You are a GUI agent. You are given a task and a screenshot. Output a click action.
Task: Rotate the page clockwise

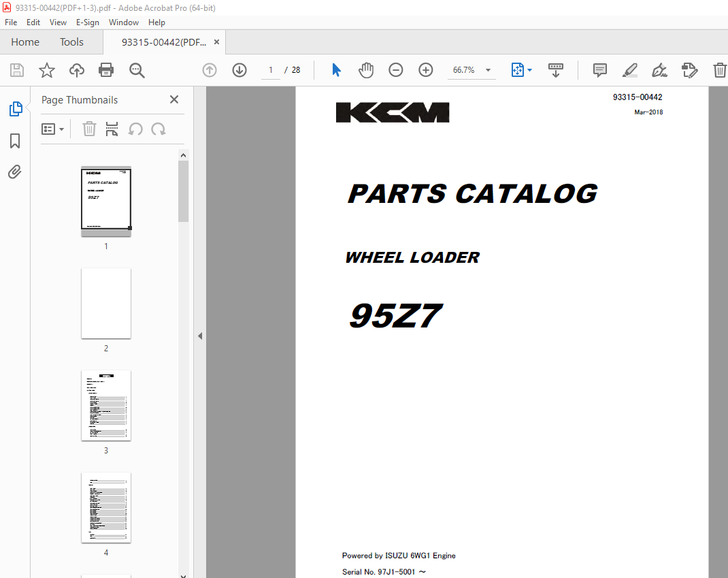pyautogui.click(x=159, y=129)
